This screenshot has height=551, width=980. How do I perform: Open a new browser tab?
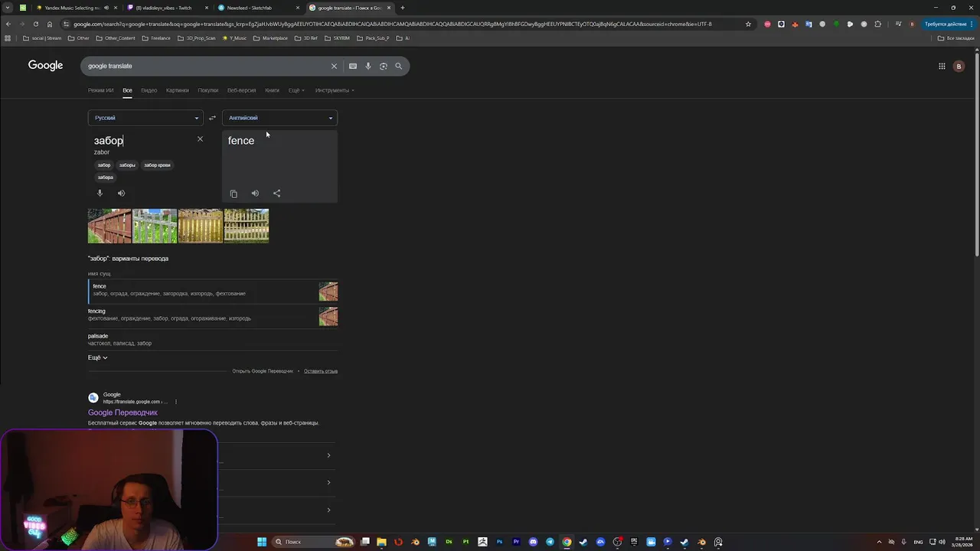403,8
